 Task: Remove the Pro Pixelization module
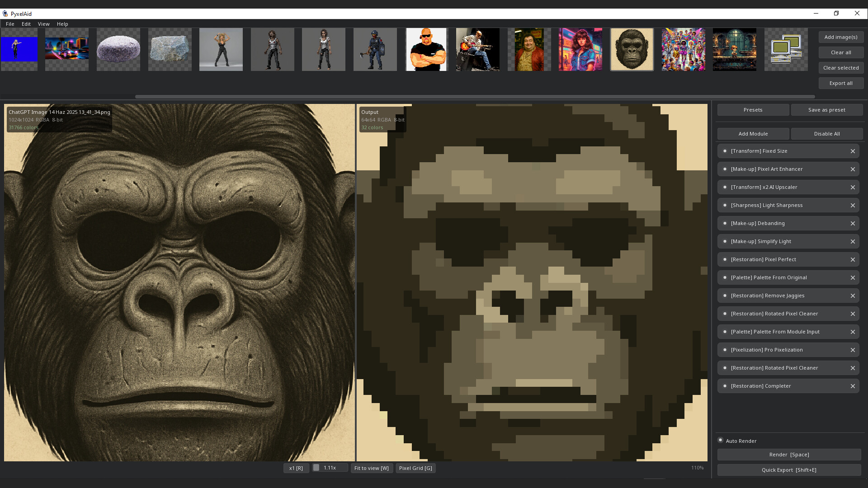click(x=853, y=350)
